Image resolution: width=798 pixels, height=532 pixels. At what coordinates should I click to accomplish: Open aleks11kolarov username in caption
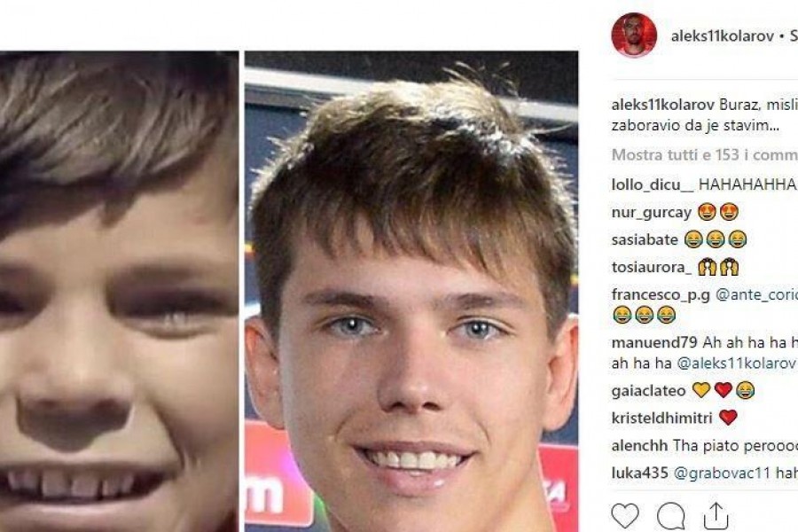pyautogui.click(x=662, y=105)
